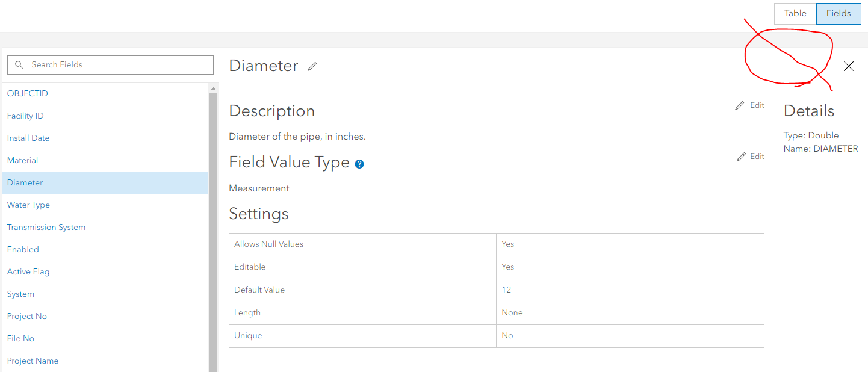Open the Install Date field
This screenshot has height=372, width=868.
(x=28, y=138)
